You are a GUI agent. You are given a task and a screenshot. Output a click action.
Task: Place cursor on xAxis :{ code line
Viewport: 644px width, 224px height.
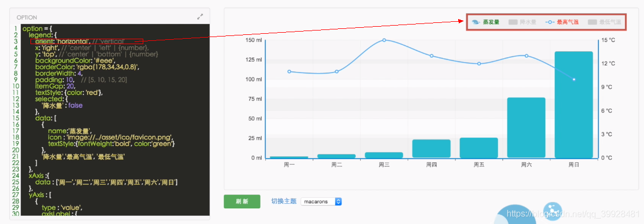pyautogui.click(x=39, y=175)
